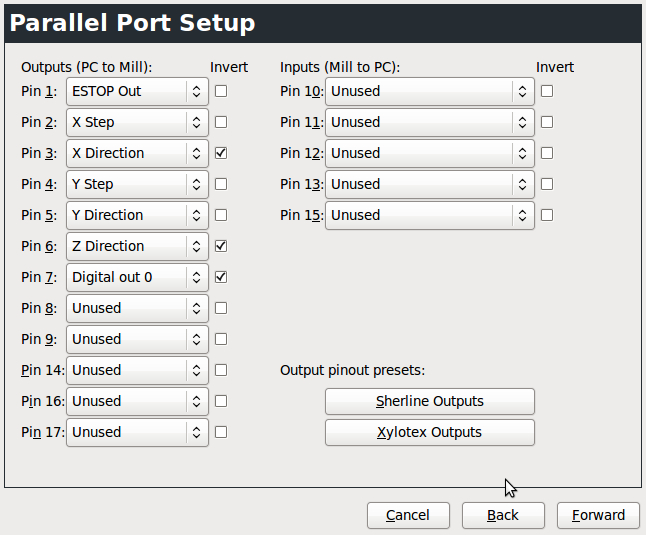Expand the Pin 15 input selector
Image resolution: width=646 pixels, height=535 pixels.
(x=430, y=215)
